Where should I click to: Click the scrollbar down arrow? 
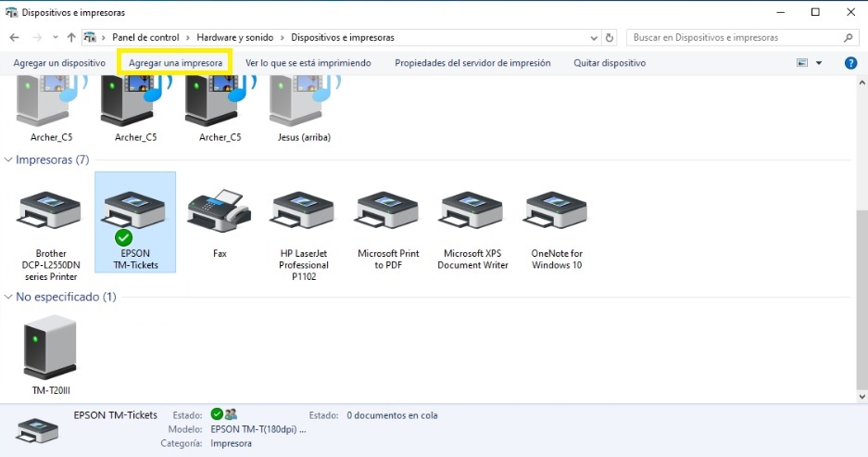(862, 397)
